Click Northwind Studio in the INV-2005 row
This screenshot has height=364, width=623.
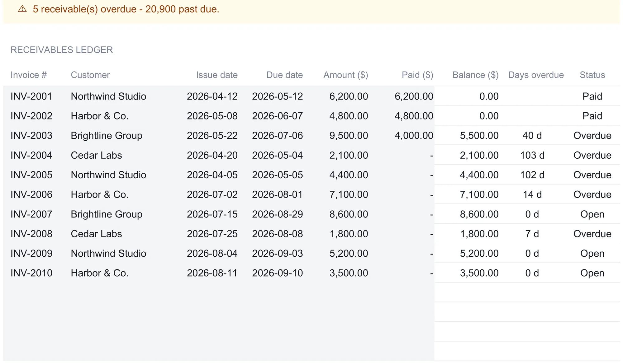click(x=108, y=175)
